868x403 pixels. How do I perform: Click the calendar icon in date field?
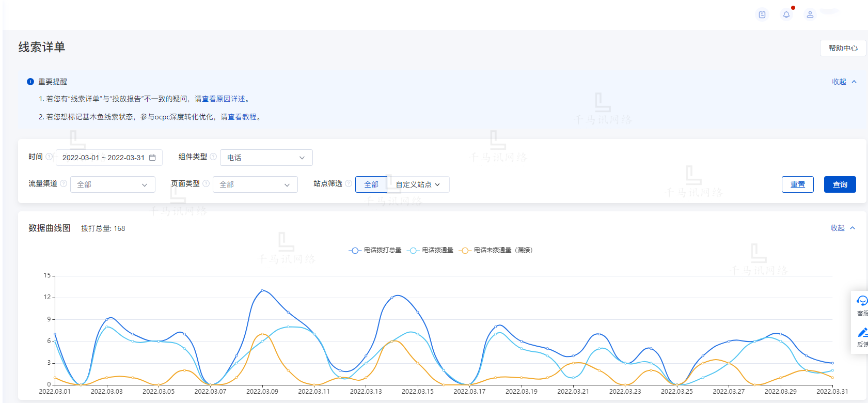click(x=152, y=158)
